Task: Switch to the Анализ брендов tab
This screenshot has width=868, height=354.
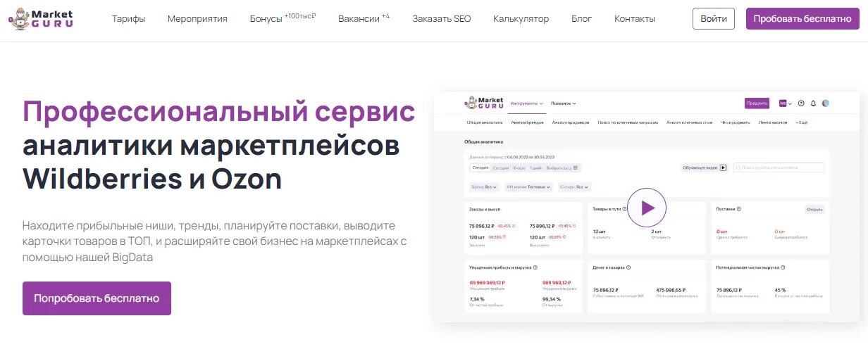Action: pos(527,122)
